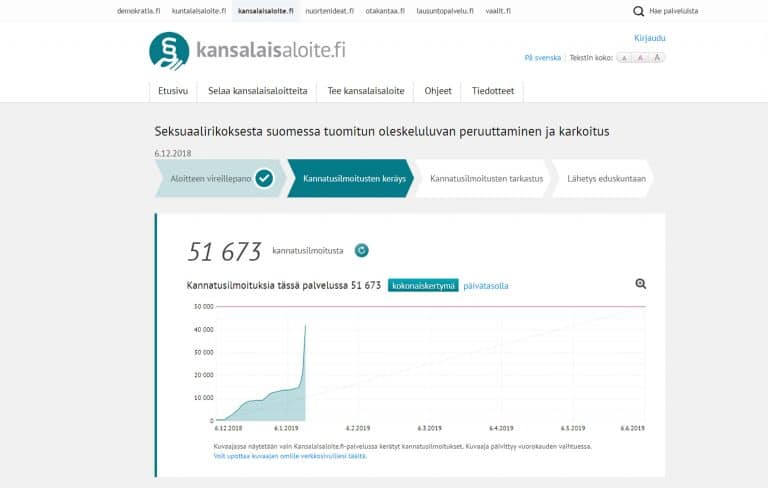Image resolution: width=768 pixels, height=488 pixels.
Task: Open Selaa kansalaisaloitteita menu
Action: click(257, 91)
